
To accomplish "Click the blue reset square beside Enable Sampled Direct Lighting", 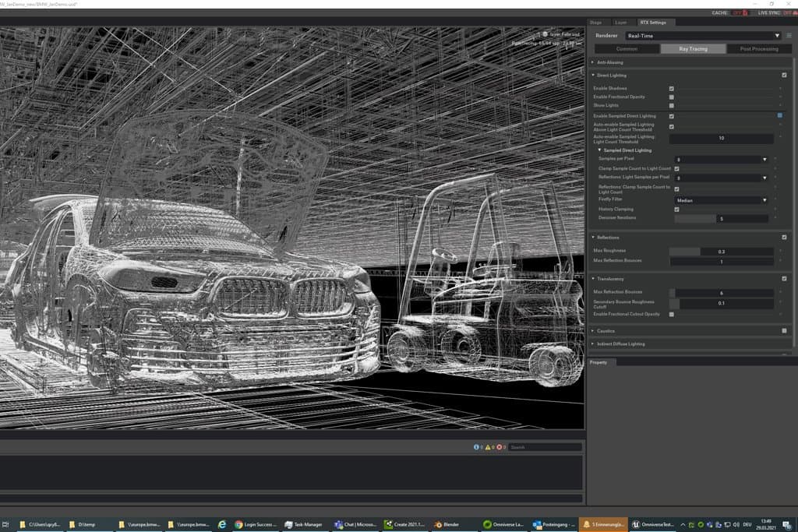I will click(x=779, y=115).
